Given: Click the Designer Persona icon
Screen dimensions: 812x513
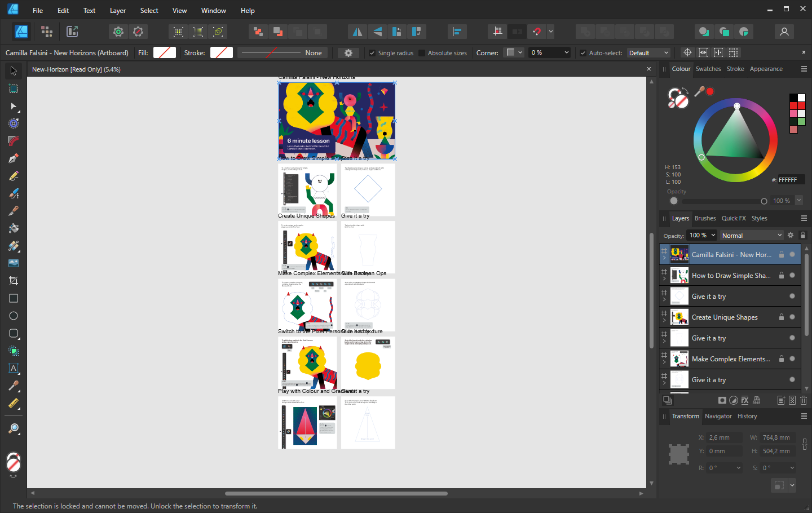Looking at the screenshot, I should coord(21,32).
